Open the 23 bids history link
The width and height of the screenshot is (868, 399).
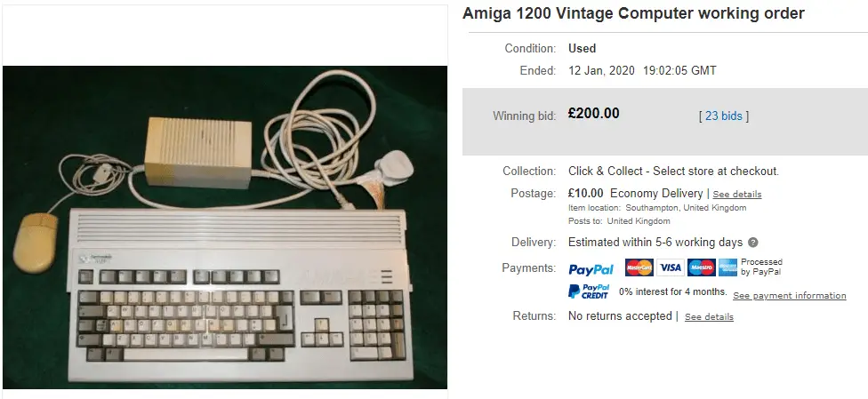coord(724,116)
